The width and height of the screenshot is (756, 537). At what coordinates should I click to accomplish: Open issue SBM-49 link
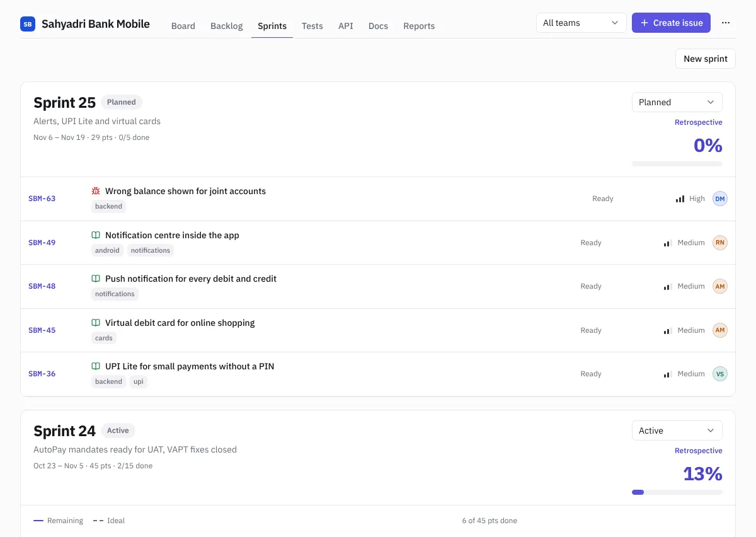(x=42, y=243)
